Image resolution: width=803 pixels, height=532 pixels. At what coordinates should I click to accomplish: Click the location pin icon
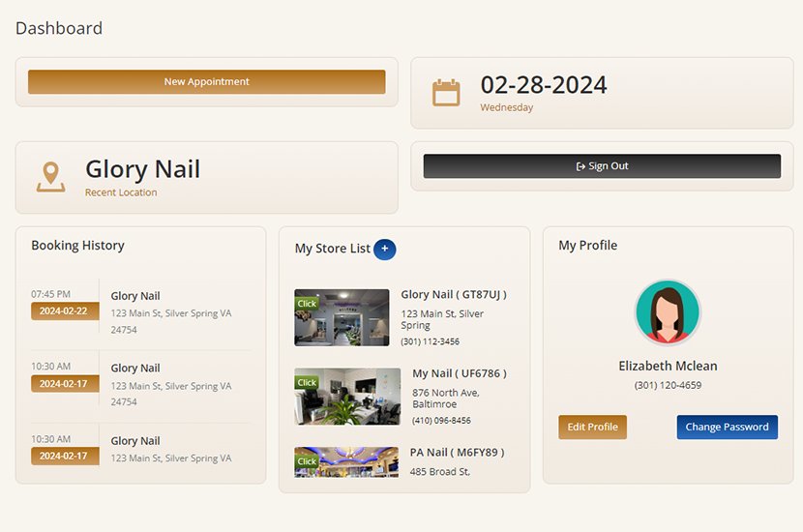tap(50, 177)
